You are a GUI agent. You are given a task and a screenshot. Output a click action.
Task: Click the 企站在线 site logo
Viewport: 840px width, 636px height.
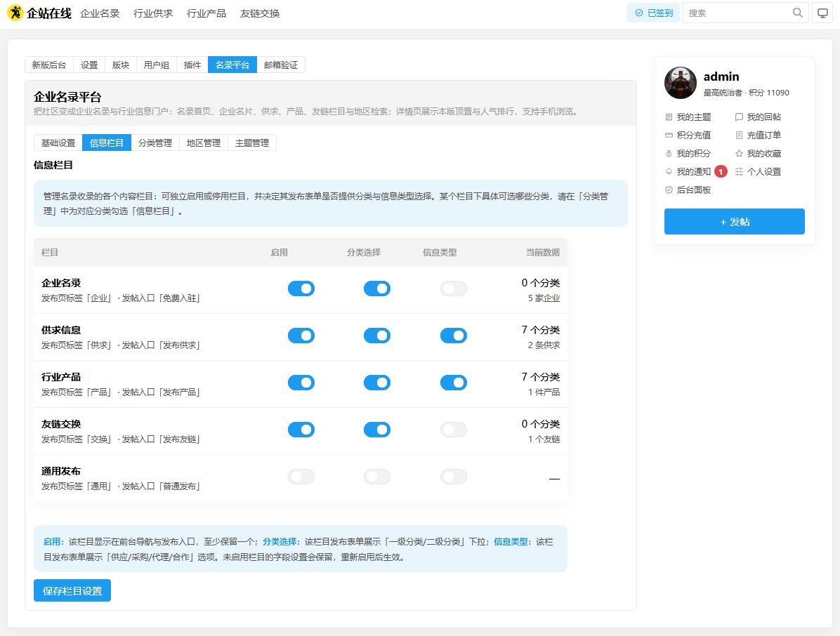coord(39,13)
